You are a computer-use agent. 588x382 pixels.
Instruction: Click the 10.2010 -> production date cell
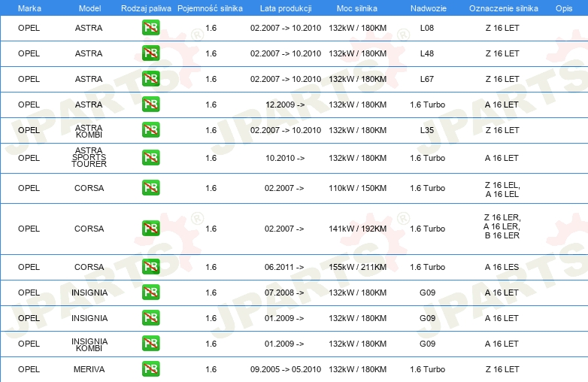point(285,158)
